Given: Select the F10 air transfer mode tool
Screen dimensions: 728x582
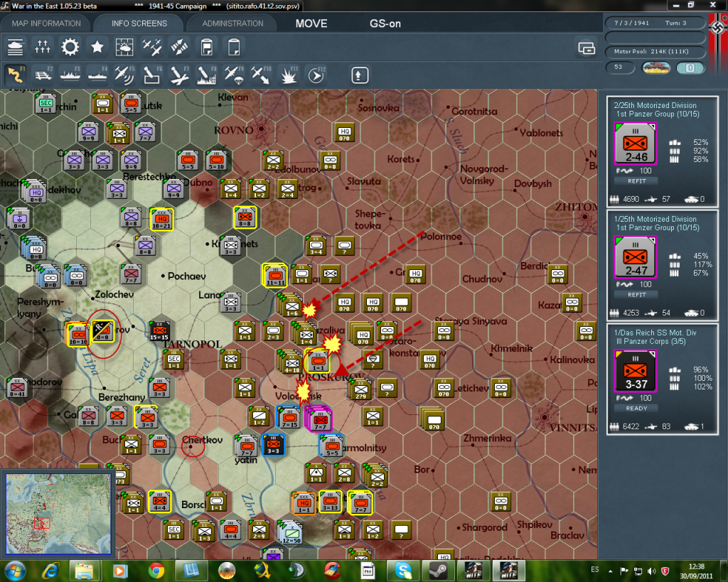Looking at the screenshot, I should (261, 75).
